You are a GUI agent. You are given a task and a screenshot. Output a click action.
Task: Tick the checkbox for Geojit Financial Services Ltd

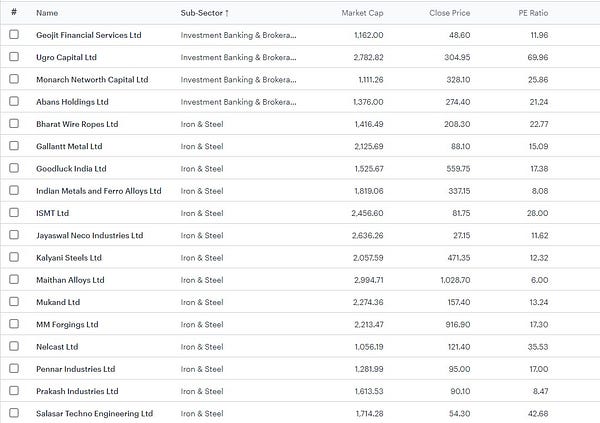(x=14, y=34)
